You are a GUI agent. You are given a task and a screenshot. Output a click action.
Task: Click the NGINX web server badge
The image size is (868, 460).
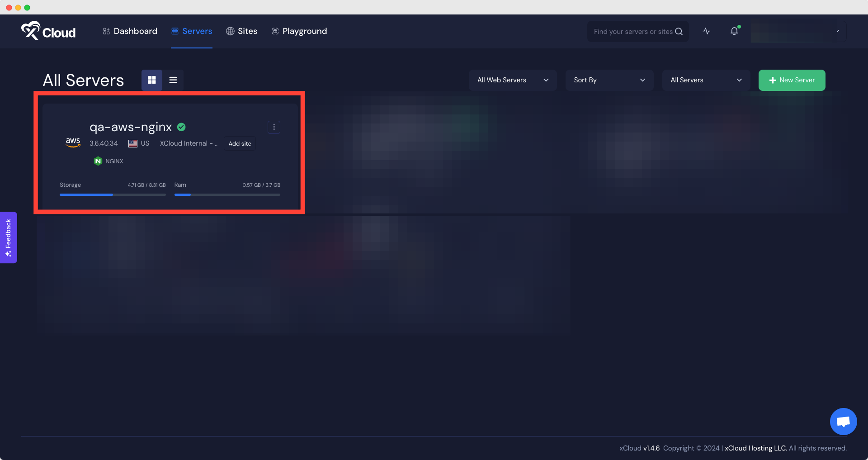coord(108,161)
